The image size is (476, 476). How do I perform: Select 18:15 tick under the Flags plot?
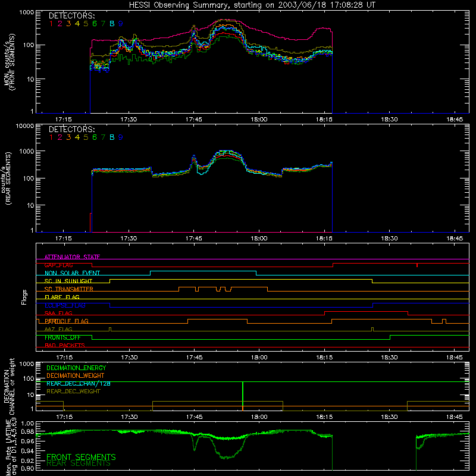point(324,358)
